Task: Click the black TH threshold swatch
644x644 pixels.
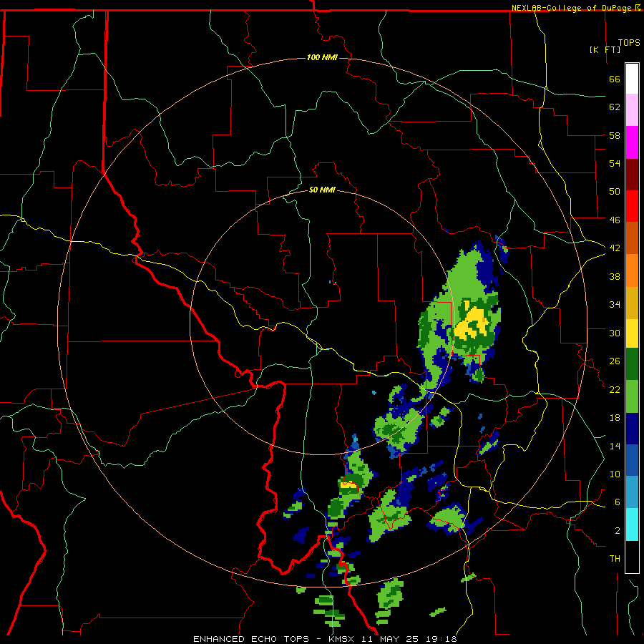Action: coord(632,557)
